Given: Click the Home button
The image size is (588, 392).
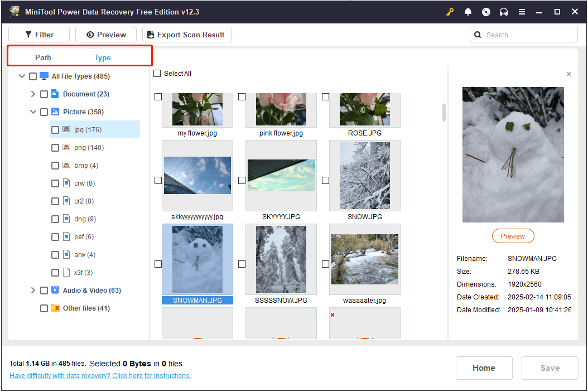Looking at the screenshot, I should pos(484,367).
